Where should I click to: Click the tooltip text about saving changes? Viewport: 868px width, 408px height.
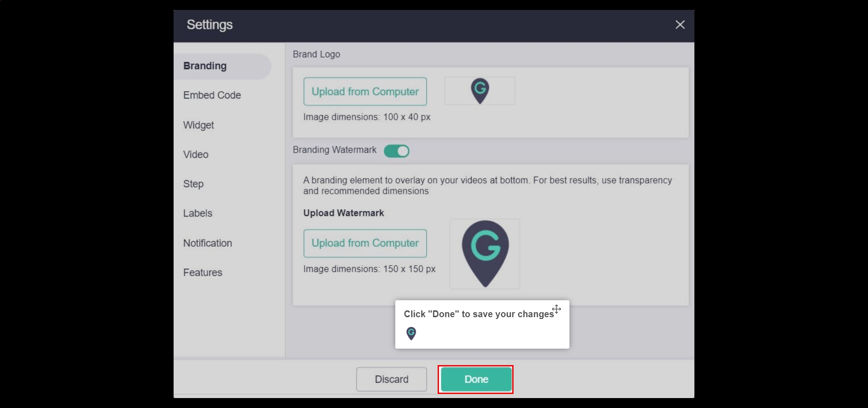click(479, 314)
